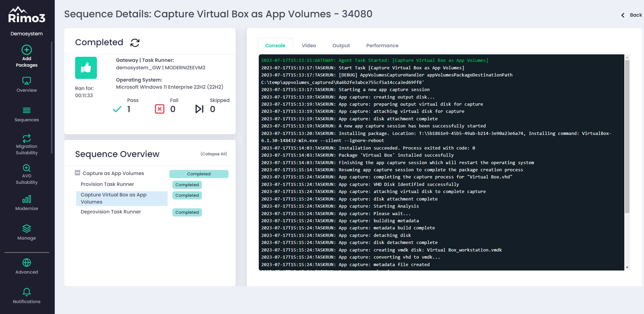Switch to the Video tab
The image size is (644, 314).
coord(309,46)
